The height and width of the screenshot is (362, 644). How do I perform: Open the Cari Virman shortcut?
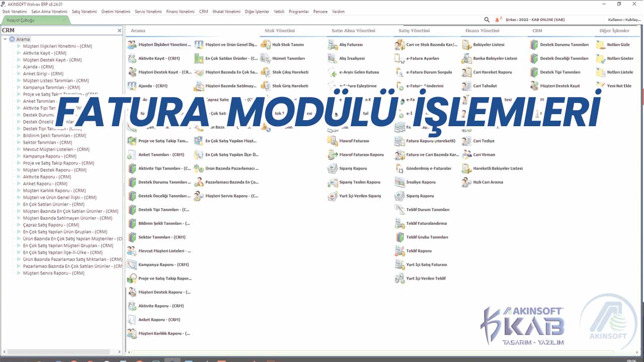[x=479, y=155]
